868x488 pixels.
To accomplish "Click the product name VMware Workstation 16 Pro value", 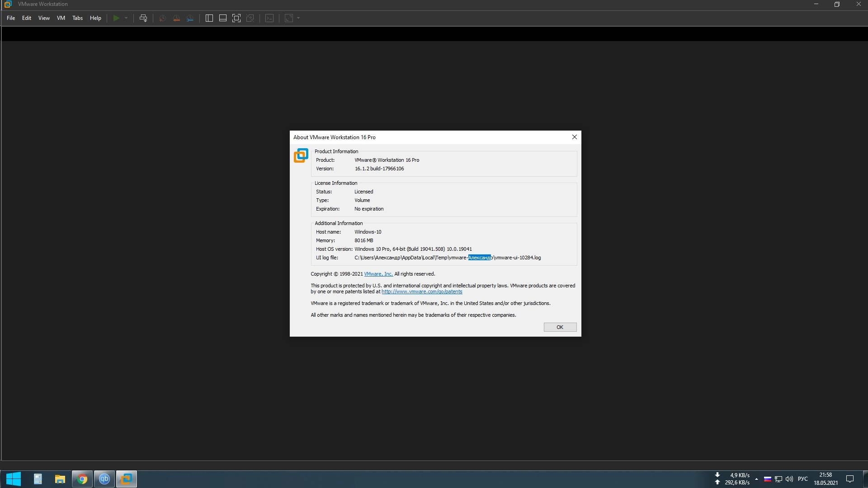I will (x=387, y=160).
